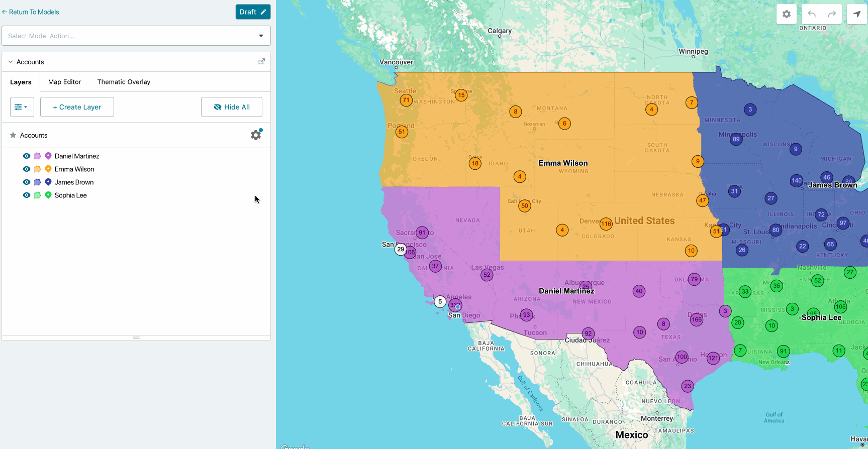Screen dimensions: 868x449
Task: Click the pencil icon on Draft button
Action: point(263,12)
